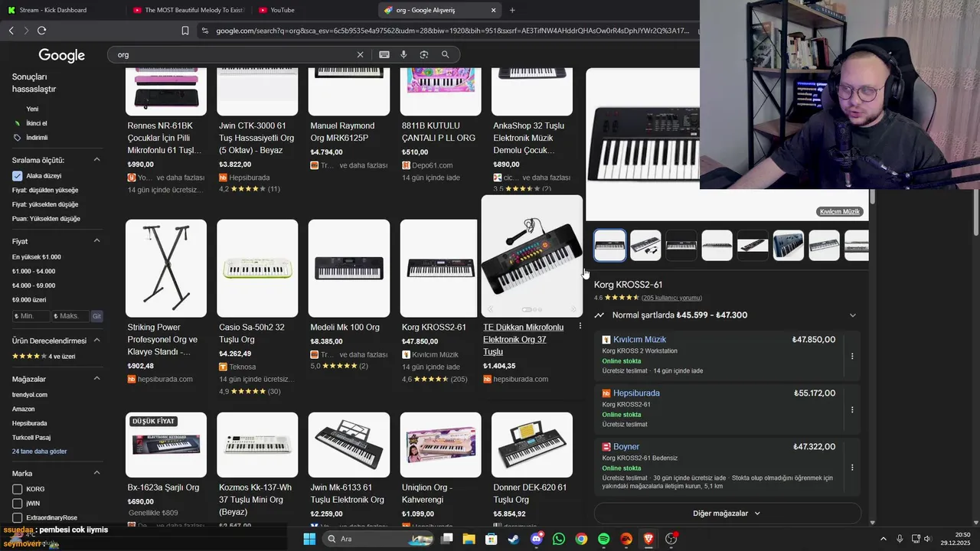Open Kıvılcım Müzik store link

(639, 340)
